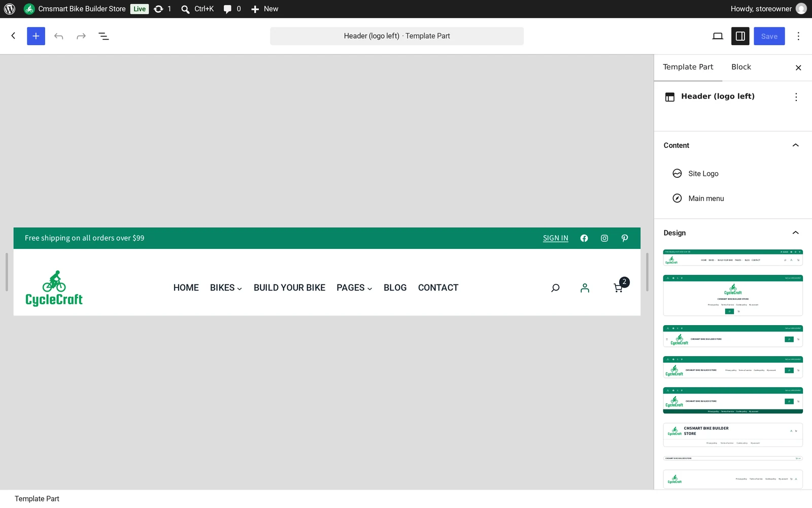Choose the centered-logo header design thumbnail
The height and width of the screenshot is (508, 812).
point(733,295)
